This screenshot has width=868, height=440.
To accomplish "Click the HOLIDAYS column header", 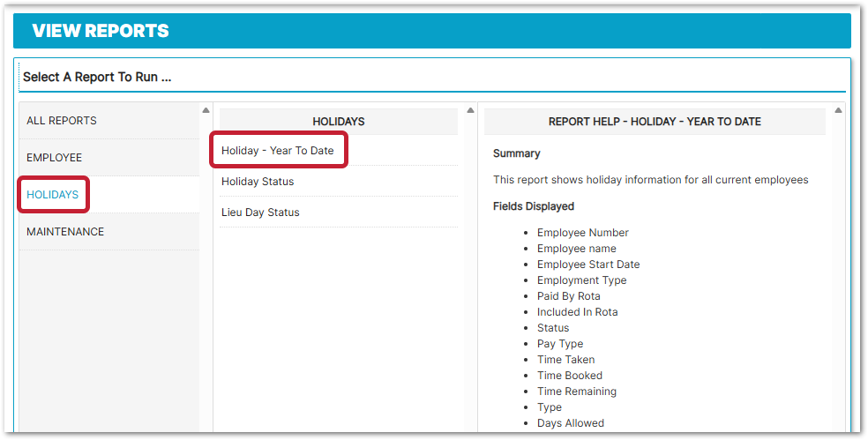I will [x=339, y=122].
